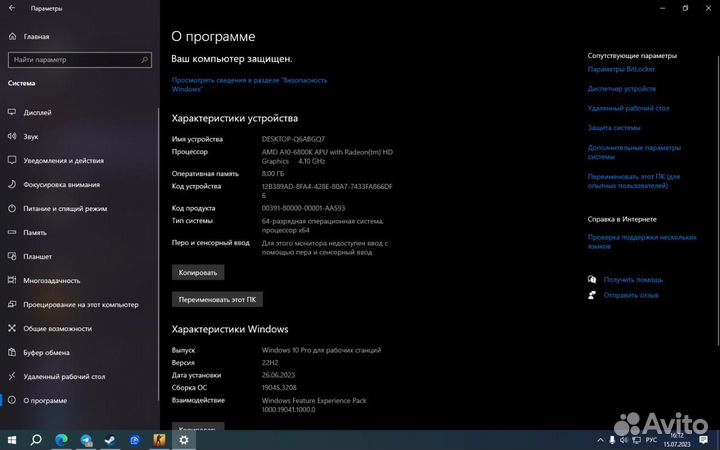Click the magnifier icon in search box
Viewport: 720px width, 450px height.
click(144, 60)
